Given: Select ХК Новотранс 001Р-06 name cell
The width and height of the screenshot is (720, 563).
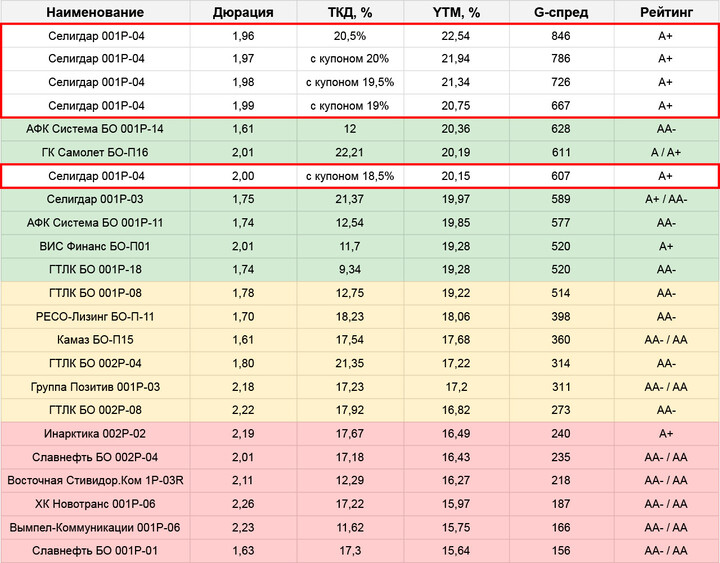Looking at the screenshot, I should click(x=95, y=504).
